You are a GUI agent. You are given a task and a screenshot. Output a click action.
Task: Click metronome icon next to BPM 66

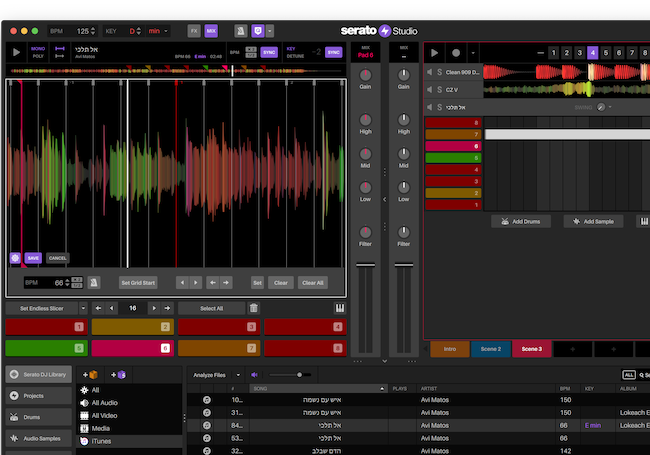pos(94,283)
